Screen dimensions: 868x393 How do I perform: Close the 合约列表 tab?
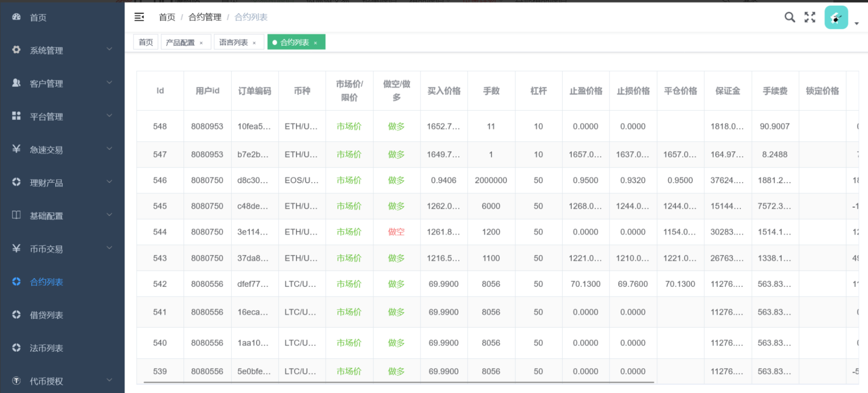316,43
